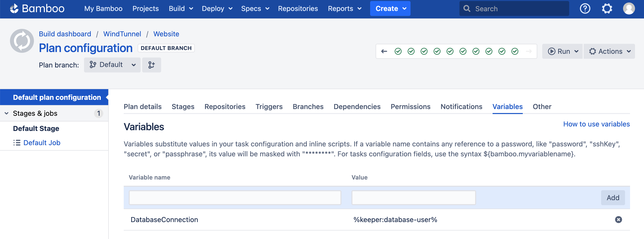Open the last successful build checkmark
The image size is (644, 239).
(x=515, y=51)
